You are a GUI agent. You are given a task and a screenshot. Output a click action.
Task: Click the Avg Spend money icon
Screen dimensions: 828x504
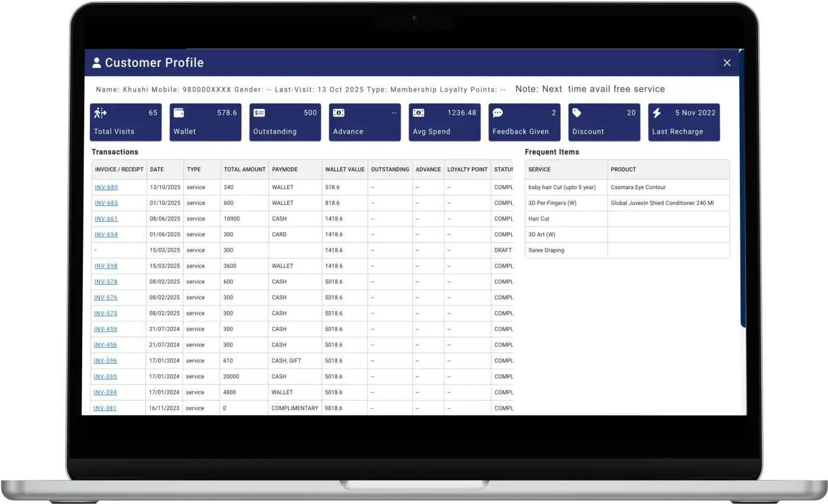418,113
